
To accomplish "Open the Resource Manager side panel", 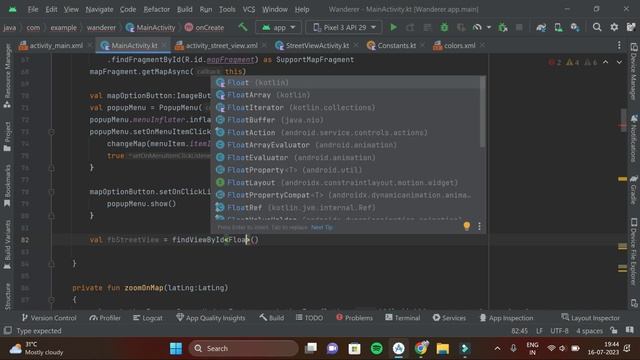I will coord(7,76).
